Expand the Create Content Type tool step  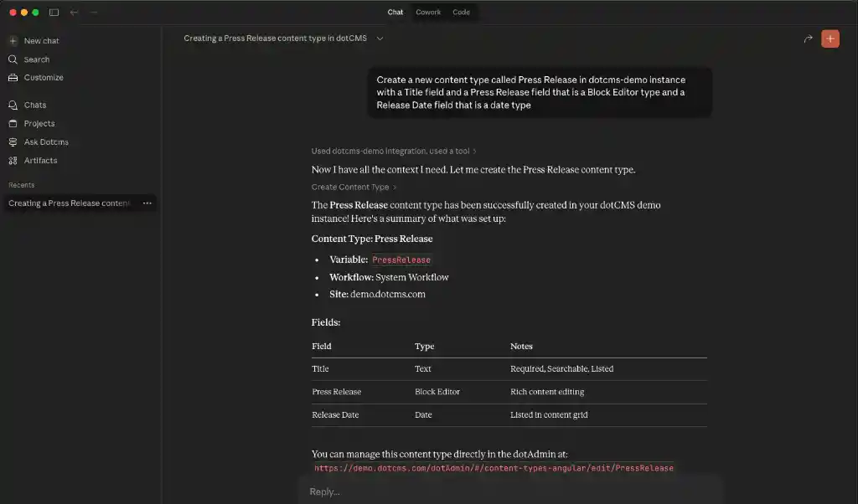(x=353, y=187)
